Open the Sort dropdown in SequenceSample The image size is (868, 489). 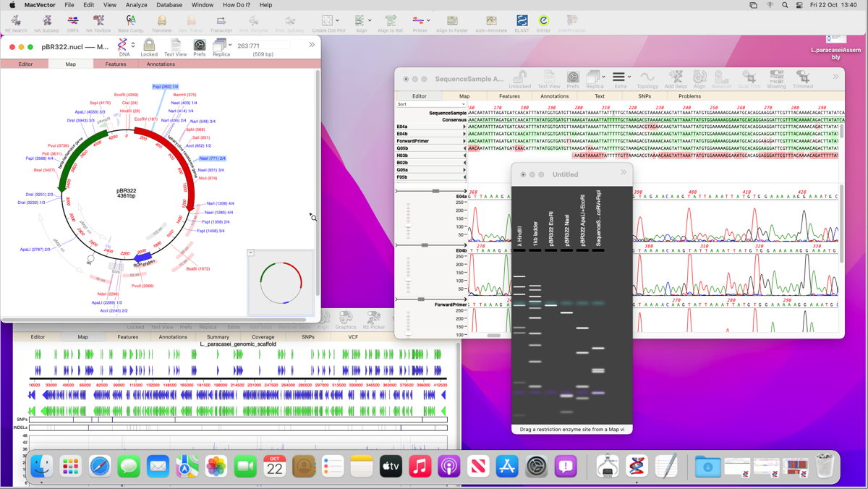tap(430, 104)
